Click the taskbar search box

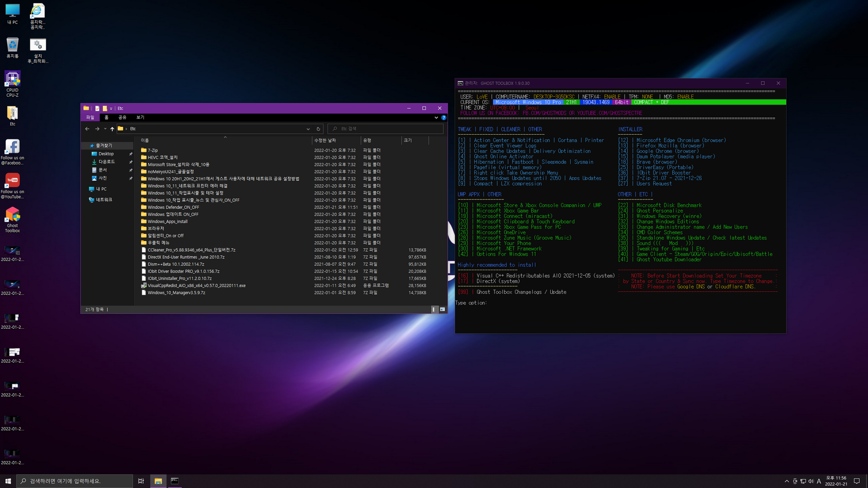75,481
